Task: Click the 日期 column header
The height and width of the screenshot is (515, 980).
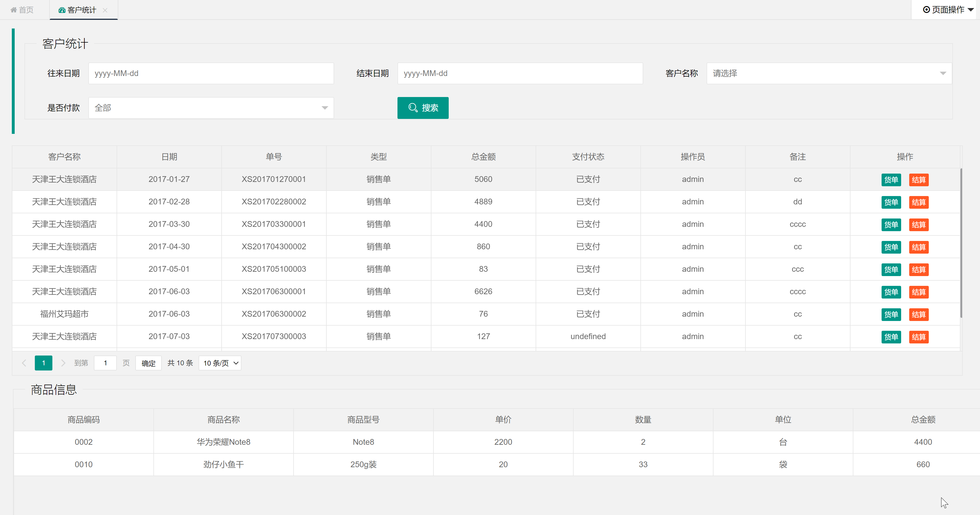Action: click(x=169, y=157)
